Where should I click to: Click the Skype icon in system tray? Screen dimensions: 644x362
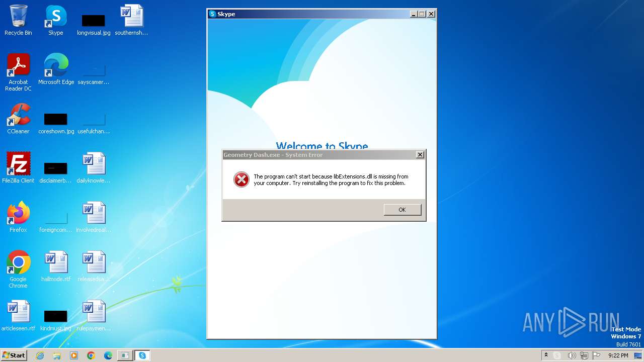coord(557,355)
